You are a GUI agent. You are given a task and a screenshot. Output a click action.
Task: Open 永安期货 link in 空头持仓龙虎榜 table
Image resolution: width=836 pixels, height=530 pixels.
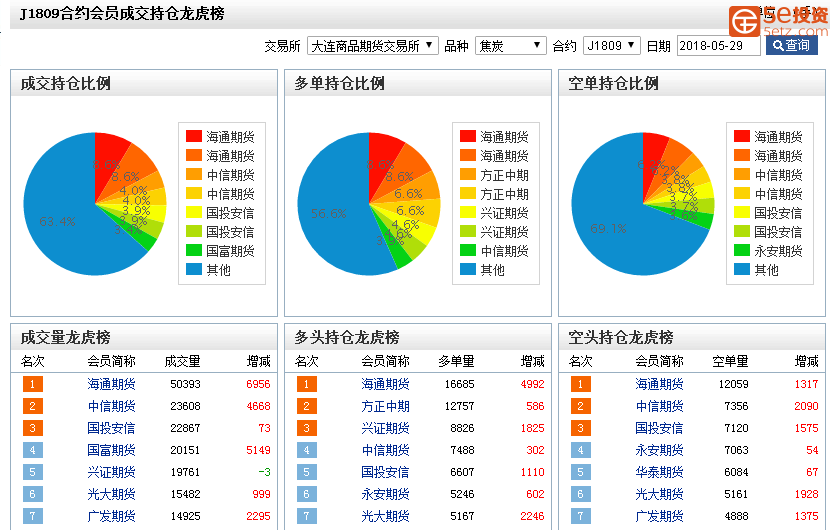(660, 450)
